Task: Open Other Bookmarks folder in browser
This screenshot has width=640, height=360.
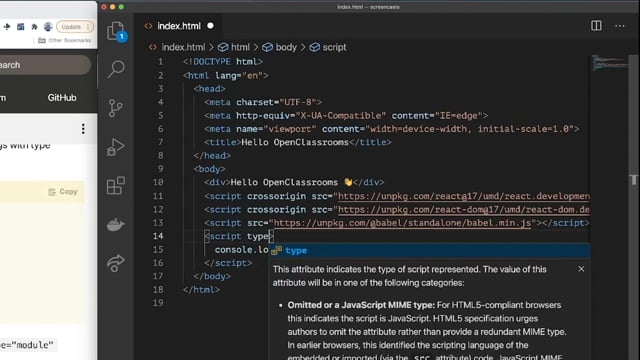Action: tap(64, 40)
